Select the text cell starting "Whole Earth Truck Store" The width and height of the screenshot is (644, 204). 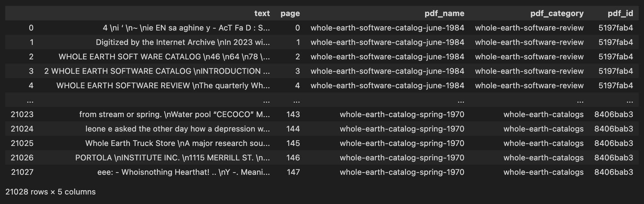click(177, 143)
